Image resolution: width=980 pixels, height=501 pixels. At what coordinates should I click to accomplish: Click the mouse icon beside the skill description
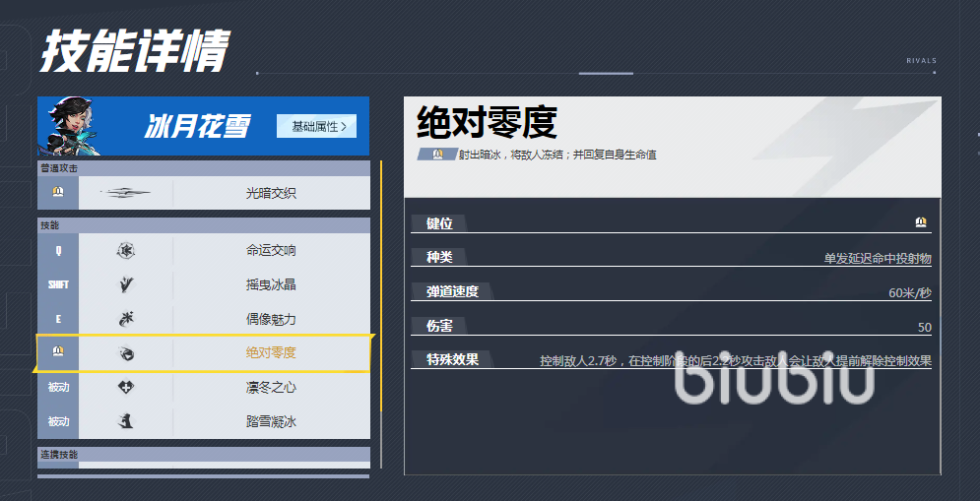[x=438, y=155]
